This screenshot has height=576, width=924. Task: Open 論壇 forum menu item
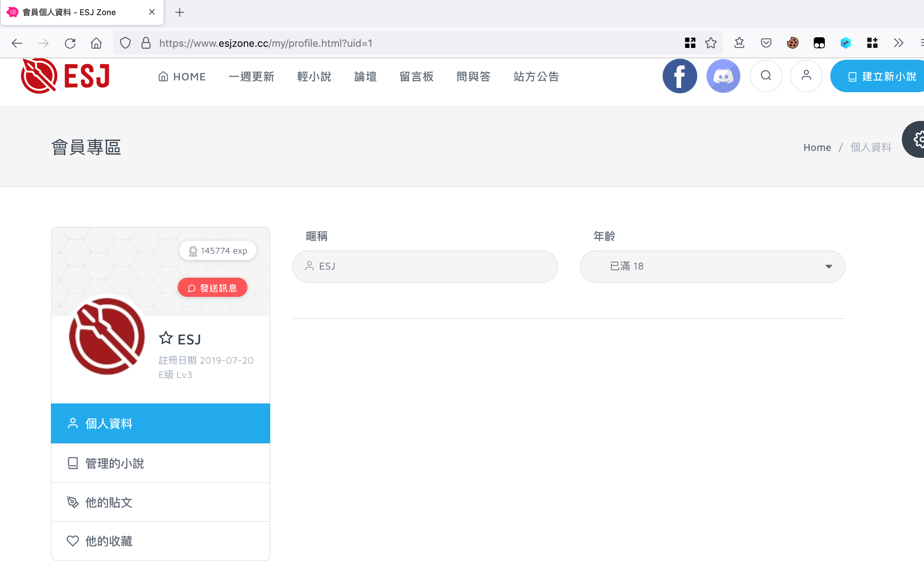tap(365, 77)
